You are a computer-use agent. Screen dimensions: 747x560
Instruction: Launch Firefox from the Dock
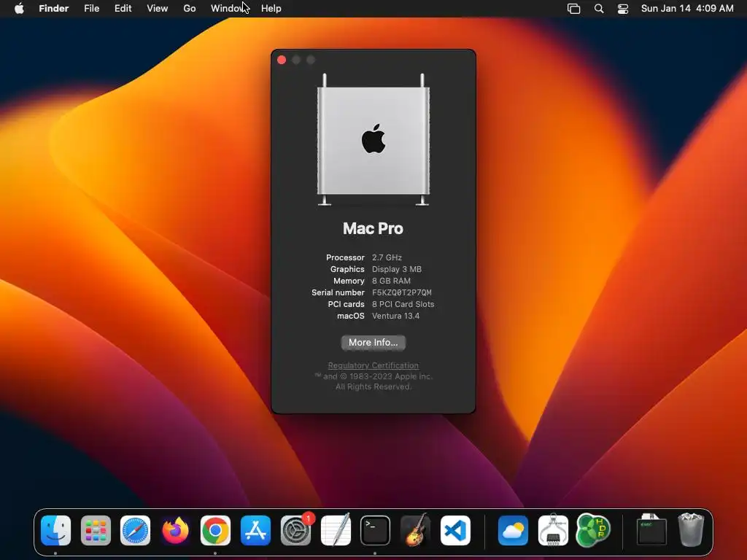pos(175,531)
